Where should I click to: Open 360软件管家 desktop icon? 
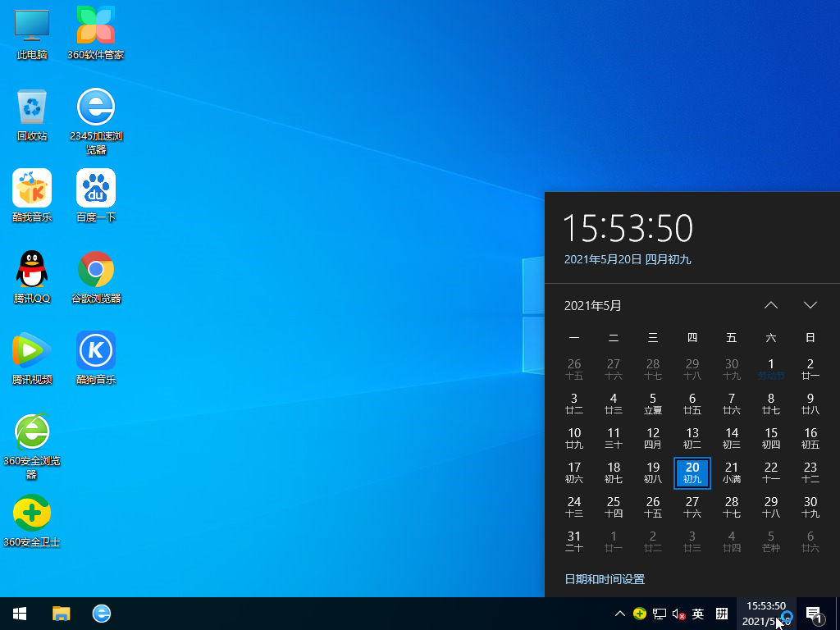tap(96, 33)
